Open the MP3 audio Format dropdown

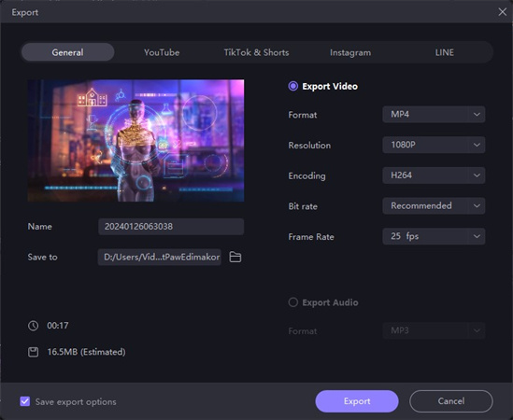point(434,330)
